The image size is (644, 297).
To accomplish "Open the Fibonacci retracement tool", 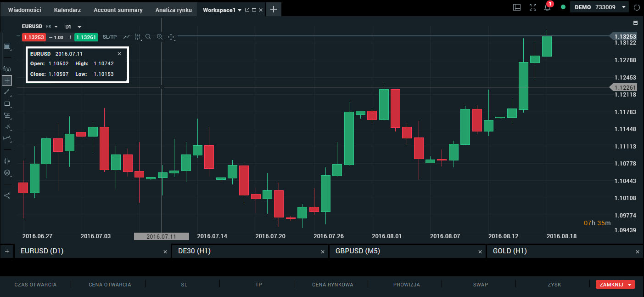I will click(7, 115).
